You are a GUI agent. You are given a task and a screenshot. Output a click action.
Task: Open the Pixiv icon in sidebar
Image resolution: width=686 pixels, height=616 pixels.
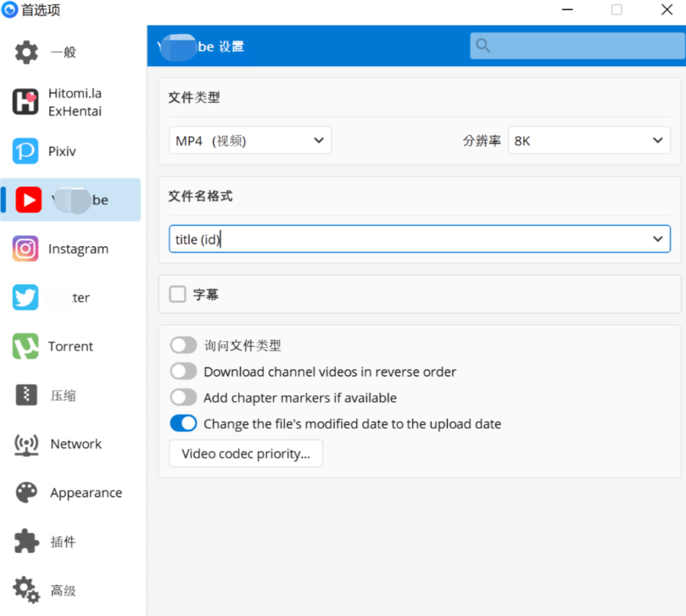click(x=25, y=151)
